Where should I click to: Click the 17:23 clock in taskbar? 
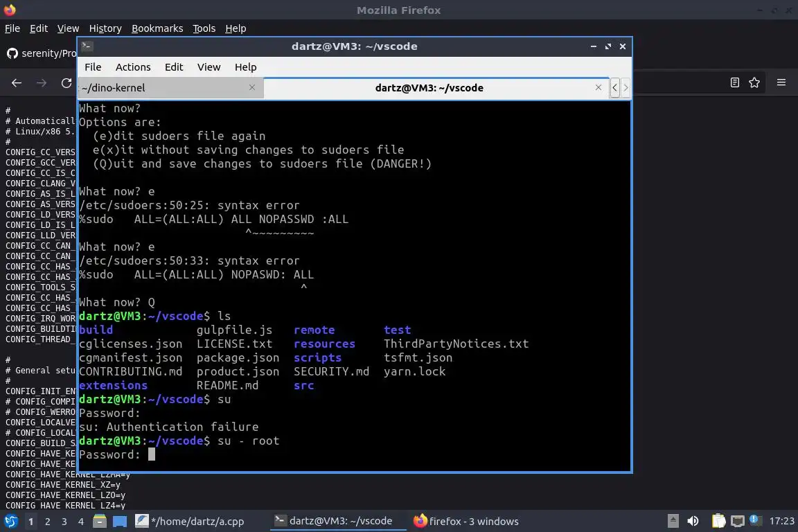coord(781,522)
